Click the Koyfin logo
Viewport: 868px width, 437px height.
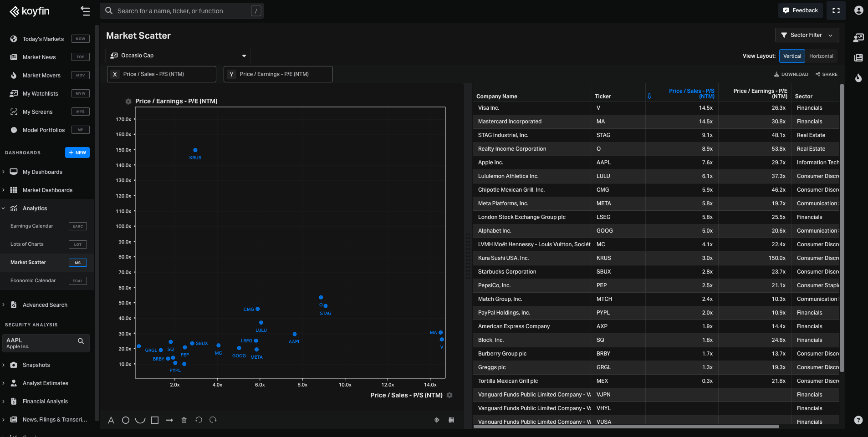coord(30,11)
